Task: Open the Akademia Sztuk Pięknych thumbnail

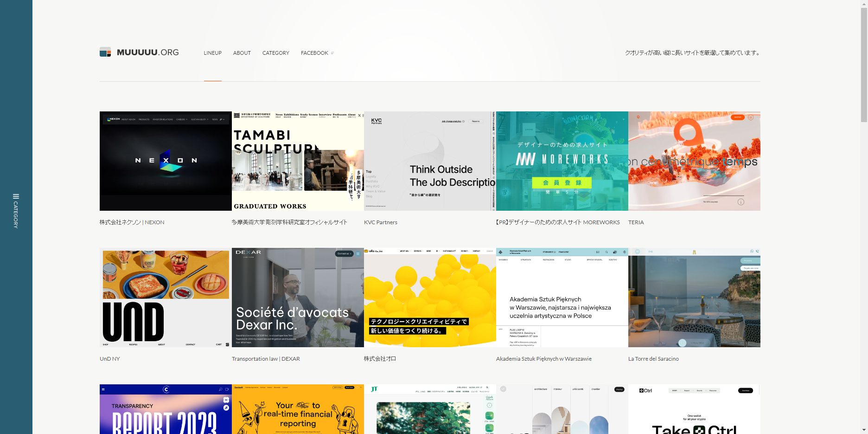Action: coord(562,298)
